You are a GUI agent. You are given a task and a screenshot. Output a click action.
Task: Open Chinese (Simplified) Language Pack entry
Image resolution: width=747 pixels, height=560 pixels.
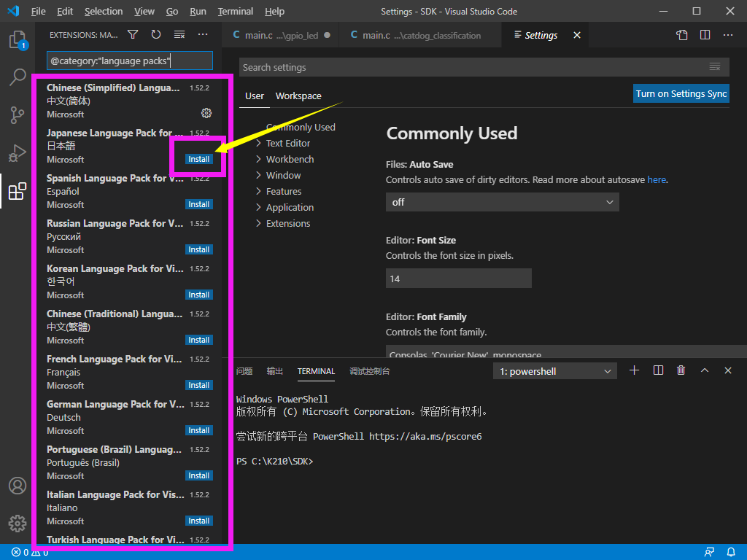pos(130,101)
